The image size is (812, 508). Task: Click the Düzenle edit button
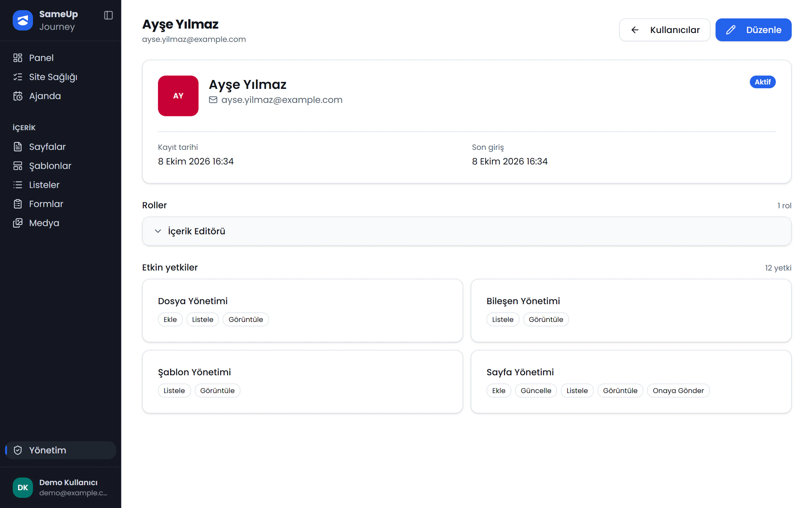click(753, 30)
